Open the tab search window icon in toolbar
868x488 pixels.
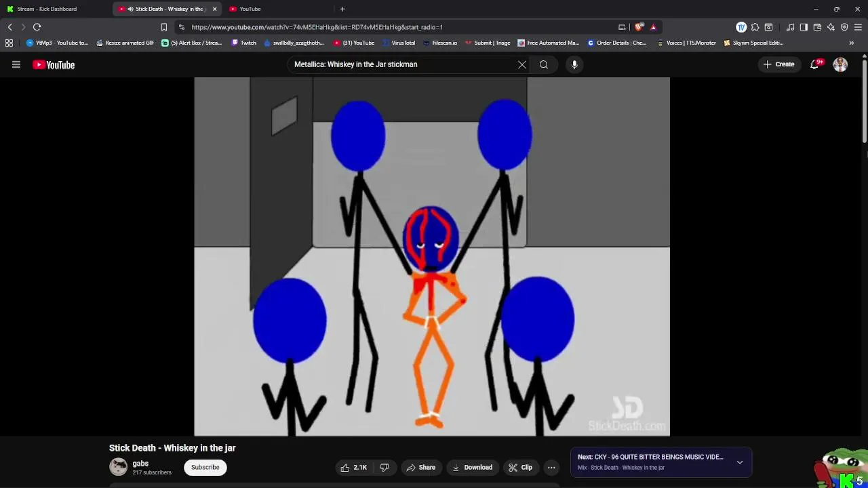768,27
